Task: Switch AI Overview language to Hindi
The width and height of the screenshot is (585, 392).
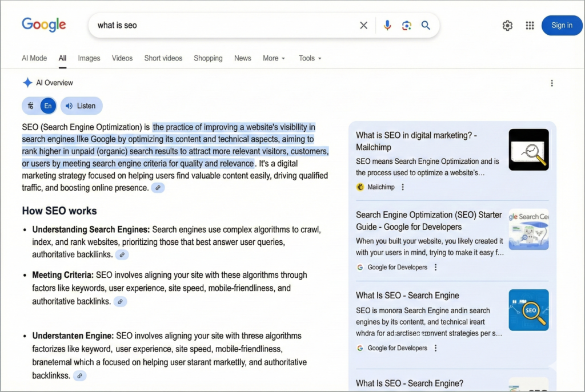Action: pos(30,106)
